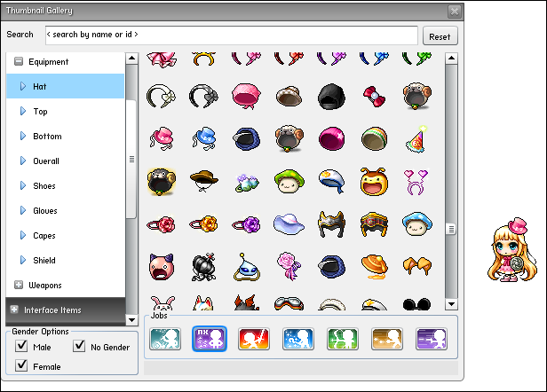547x392 pixels.
Task: Expand the Hat category arrow
Action: 23,86
